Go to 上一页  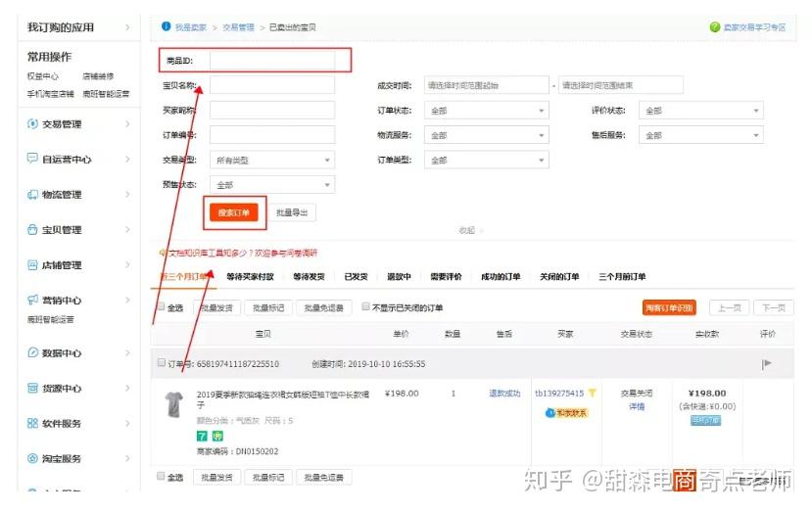click(729, 307)
